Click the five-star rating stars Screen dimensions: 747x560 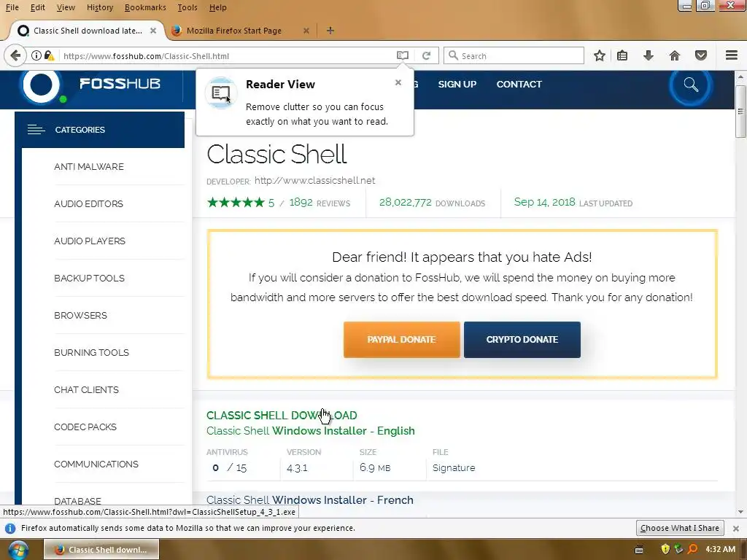[x=236, y=203]
